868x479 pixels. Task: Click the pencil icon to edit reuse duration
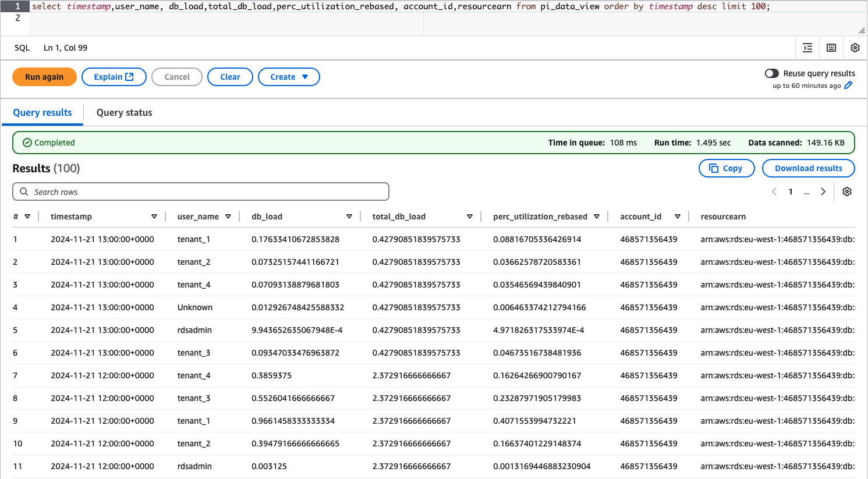click(x=849, y=85)
